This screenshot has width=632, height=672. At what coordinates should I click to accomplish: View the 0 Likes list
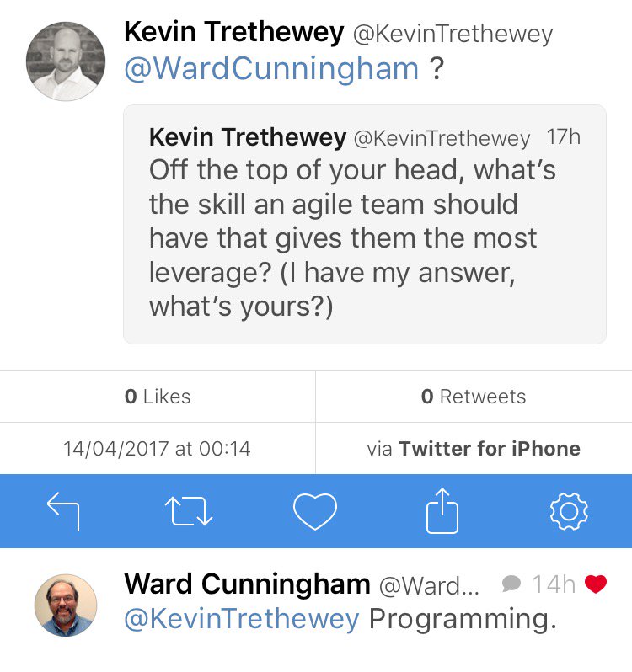[158, 397]
